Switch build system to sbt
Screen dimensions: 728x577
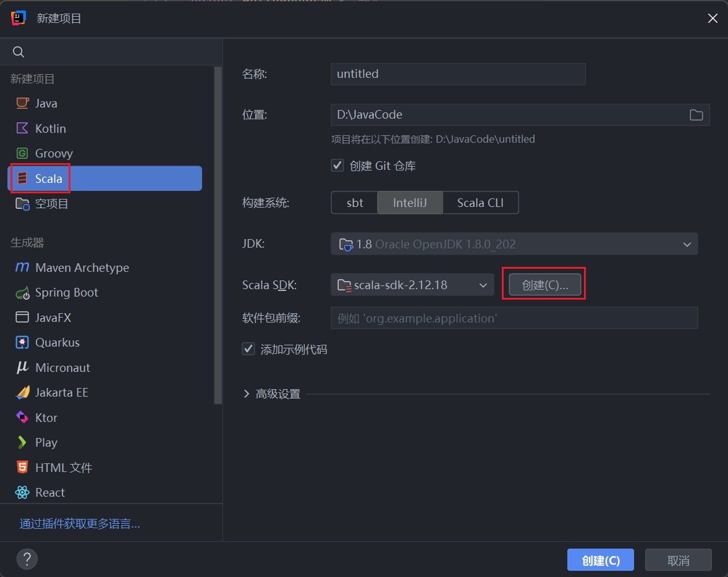[x=355, y=203]
